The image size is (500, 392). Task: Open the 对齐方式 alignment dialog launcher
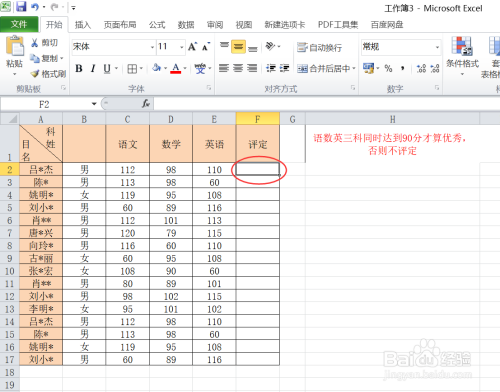(353, 88)
